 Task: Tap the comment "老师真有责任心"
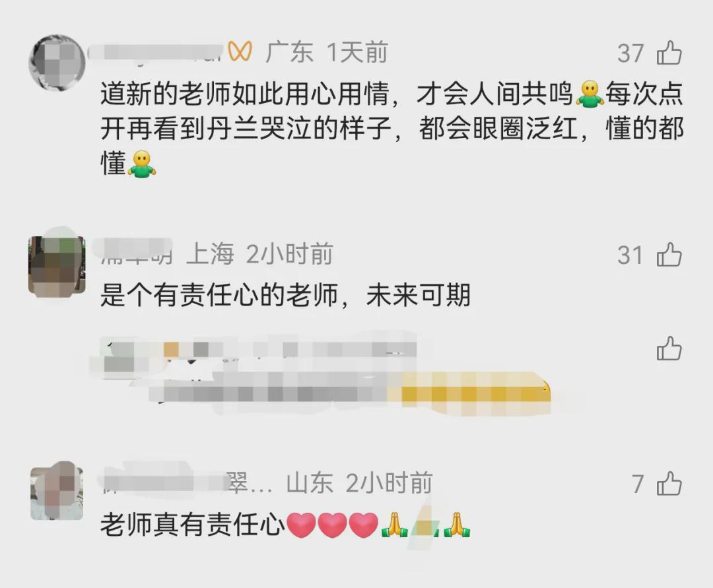tap(192, 525)
